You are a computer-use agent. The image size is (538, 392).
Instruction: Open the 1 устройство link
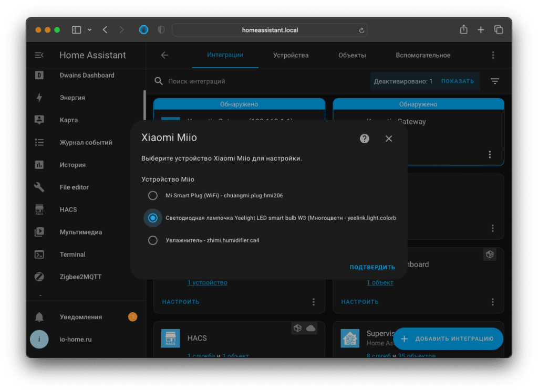[x=207, y=283]
